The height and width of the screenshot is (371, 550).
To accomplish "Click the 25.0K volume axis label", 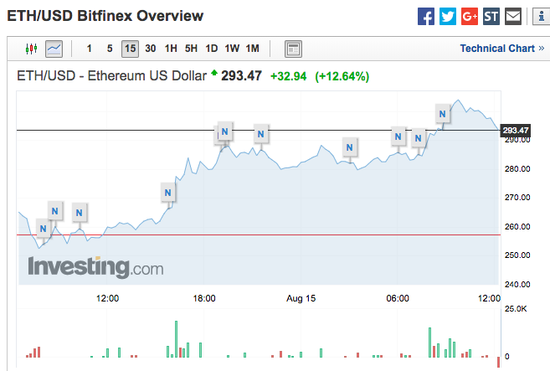I will pos(516,309).
